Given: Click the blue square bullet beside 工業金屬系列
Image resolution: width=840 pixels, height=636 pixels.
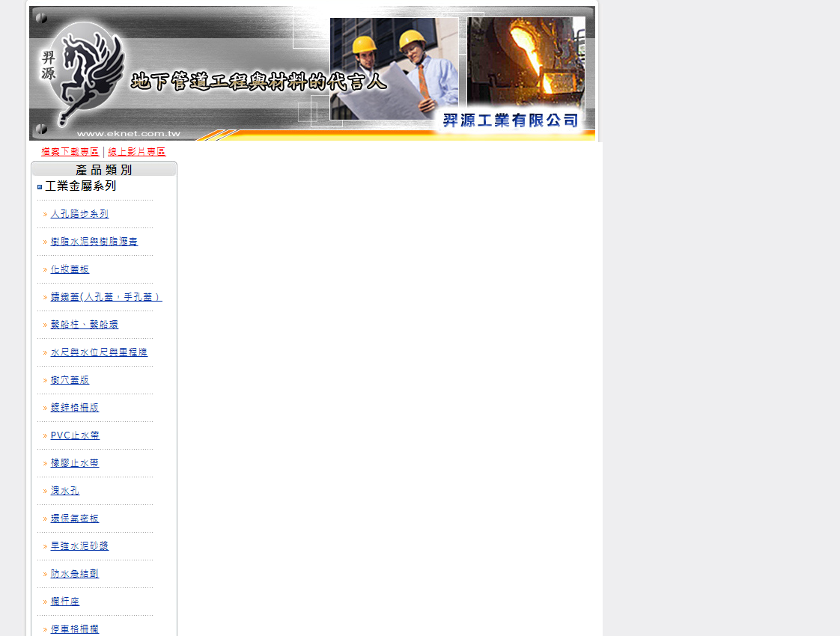Looking at the screenshot, I should [x=40, y=187].
